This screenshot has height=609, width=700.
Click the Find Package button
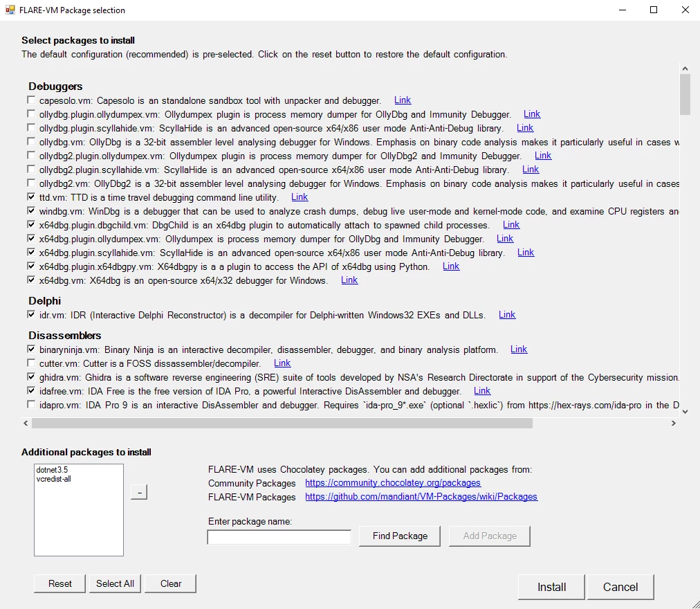(400, 536)
